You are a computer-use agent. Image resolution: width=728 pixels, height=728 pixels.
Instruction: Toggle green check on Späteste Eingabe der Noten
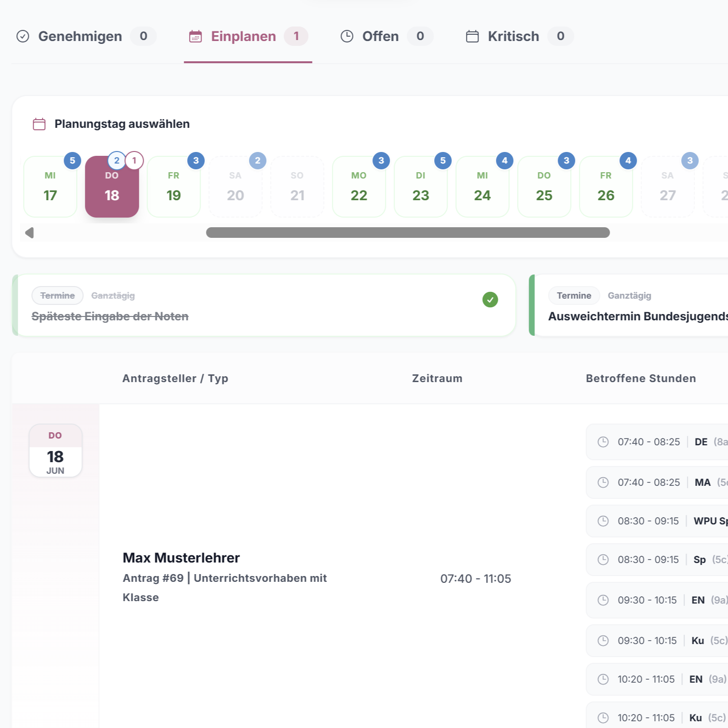pyautogui.click(x=490, y=300)
